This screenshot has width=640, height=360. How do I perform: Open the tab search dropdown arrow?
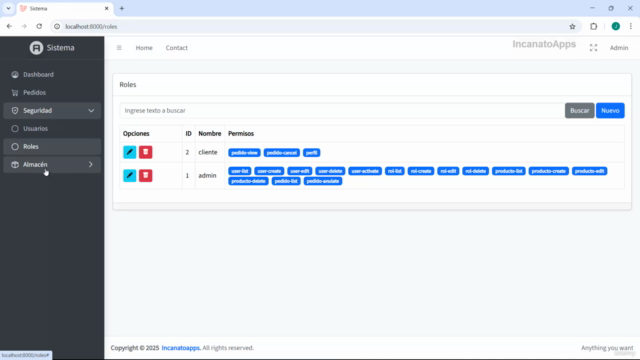tap(8, 9)
